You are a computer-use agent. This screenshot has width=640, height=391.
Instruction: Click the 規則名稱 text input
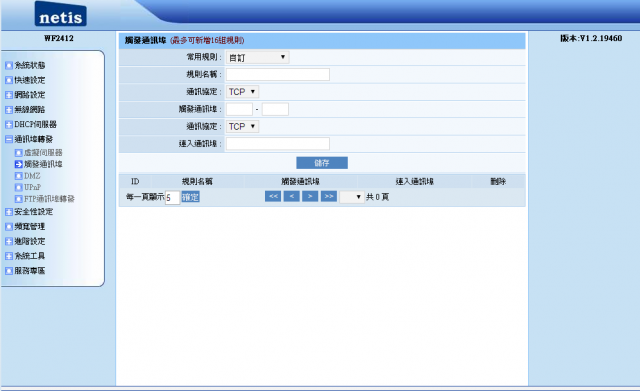click(278, 74)
